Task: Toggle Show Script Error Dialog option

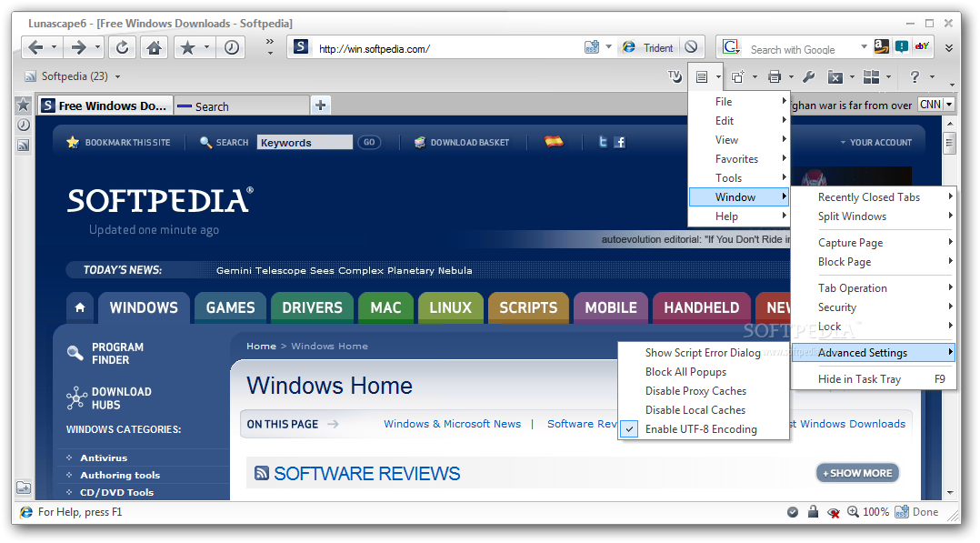Action: pos(703,353)
